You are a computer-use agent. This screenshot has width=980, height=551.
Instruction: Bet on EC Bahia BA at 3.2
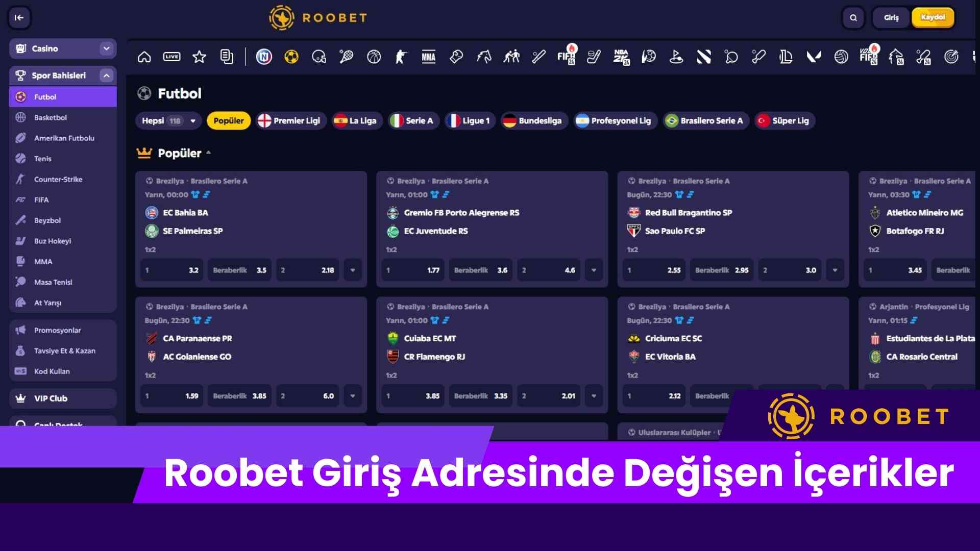171,270
